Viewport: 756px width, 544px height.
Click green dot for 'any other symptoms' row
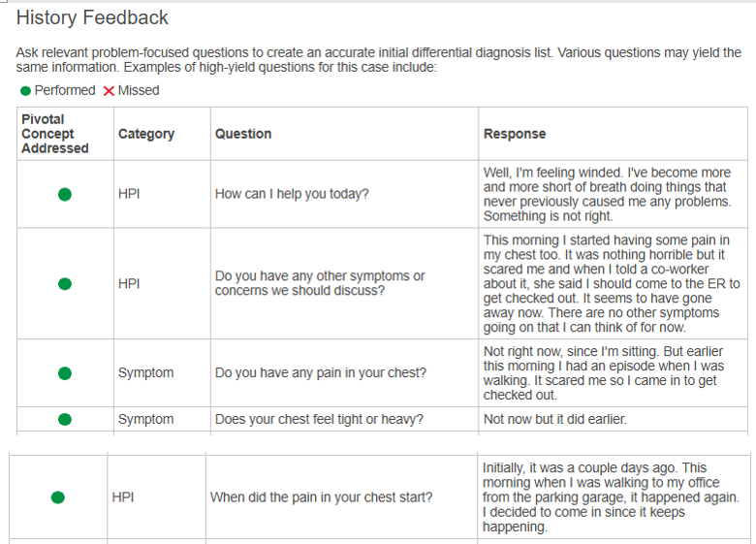65,284
